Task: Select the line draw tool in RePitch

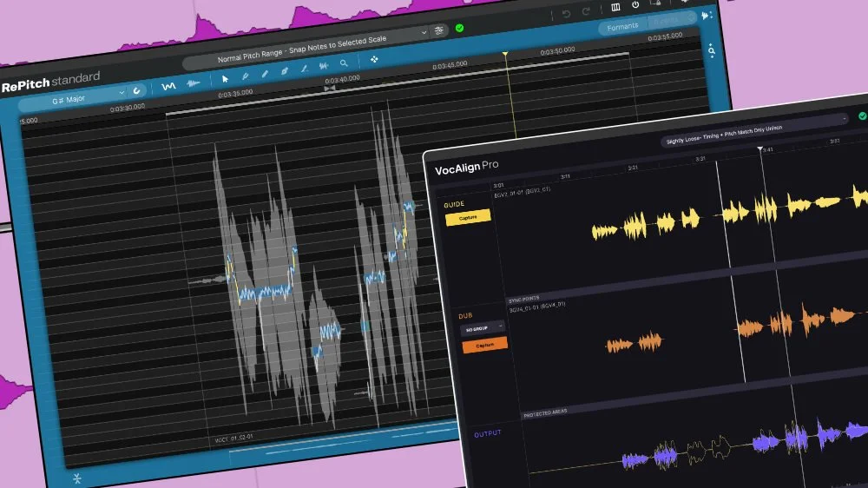Action: [304, 69]
